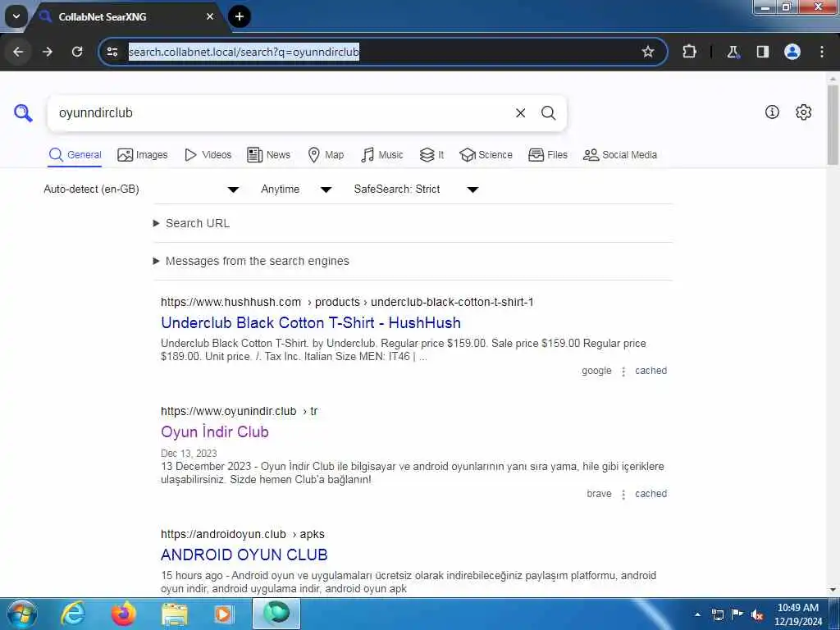Launch Internet Explorer from taskbar

[x=73, y=614]
